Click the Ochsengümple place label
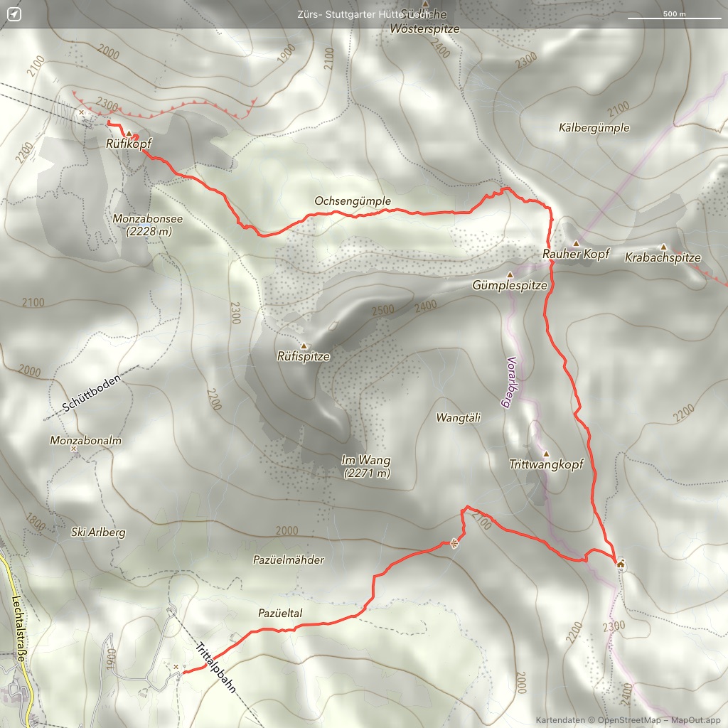This screenshot has height=728, width=728. [x=353, y=201]
